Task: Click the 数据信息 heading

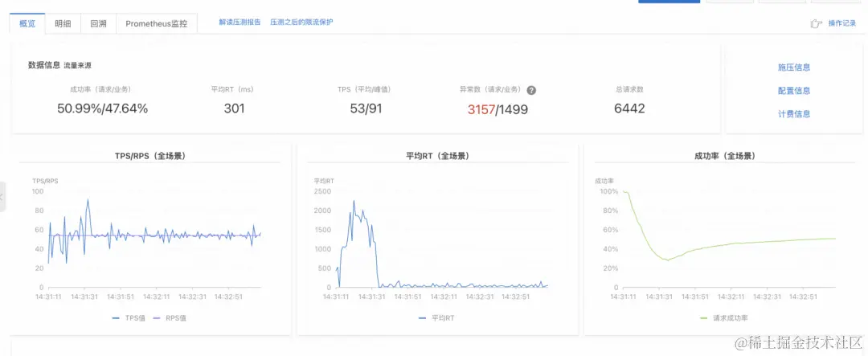Action: (x=44, y=65)
